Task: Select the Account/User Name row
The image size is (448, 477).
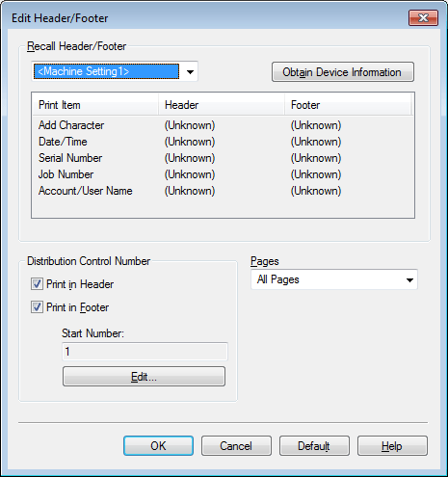Action: point(223,191)
